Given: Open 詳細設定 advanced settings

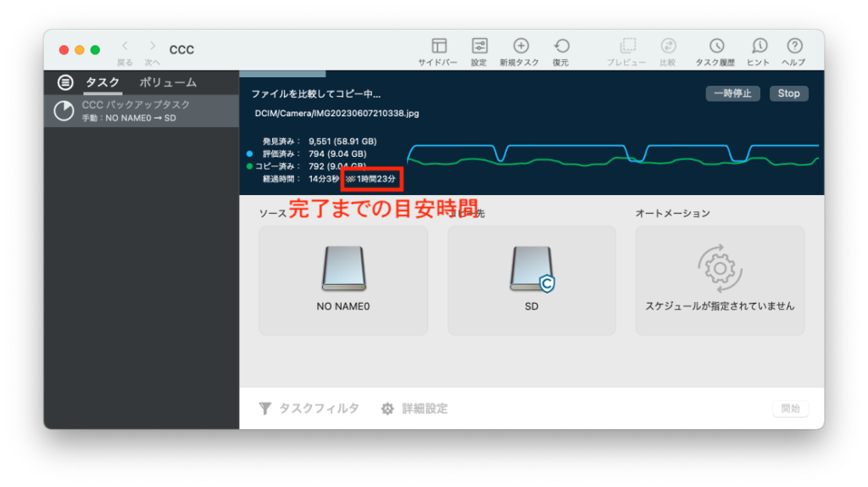Looking at the screenshot, I should (415, 409).
